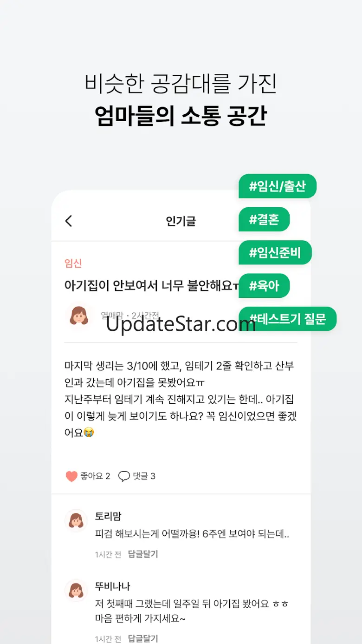Tap the 좋아요 2 like count

95,476
